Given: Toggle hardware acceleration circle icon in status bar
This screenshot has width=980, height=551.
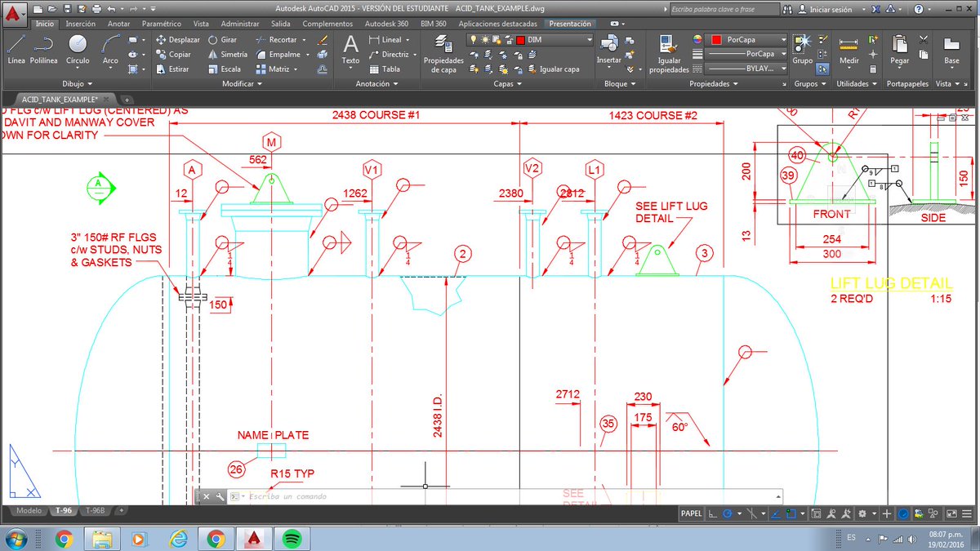Looking at the screenshot, I should 903,513.
